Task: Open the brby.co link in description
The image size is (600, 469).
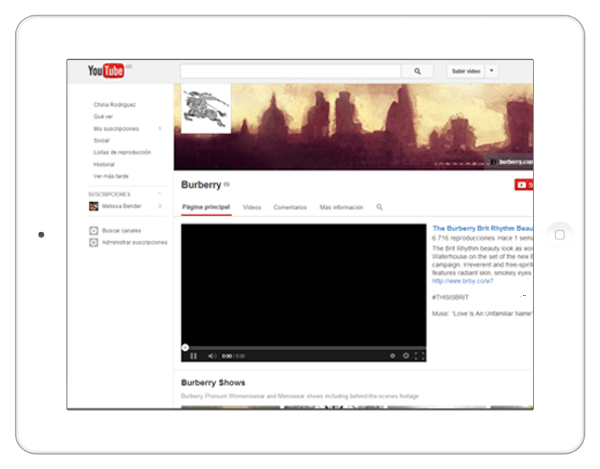Action: pos(463,281)
